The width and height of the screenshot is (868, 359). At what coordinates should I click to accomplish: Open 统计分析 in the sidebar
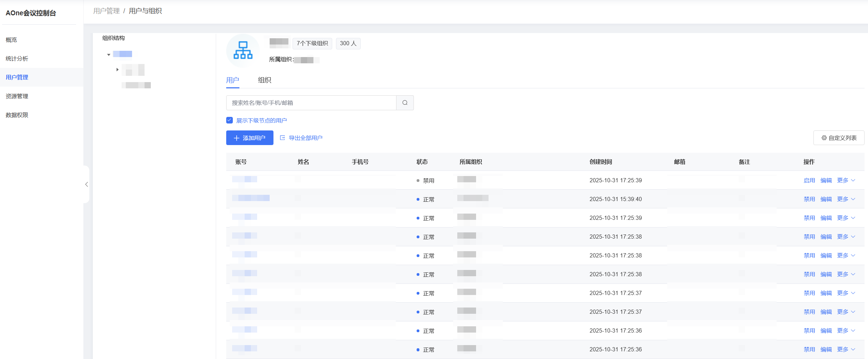pyautogui.click(x=17, y=58)
